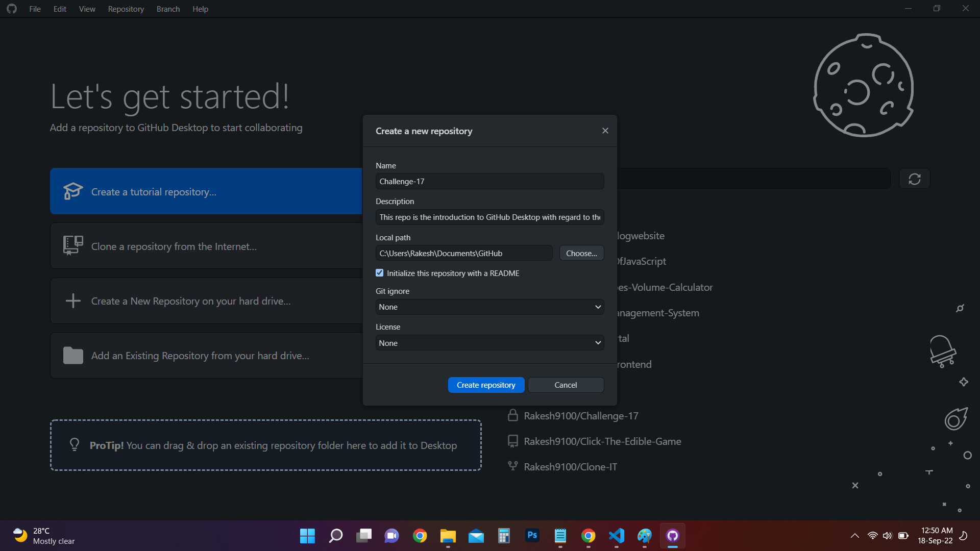This screenshot has width=980, height=551.
Task: Open the Branch menu
Action: point(168,9)
